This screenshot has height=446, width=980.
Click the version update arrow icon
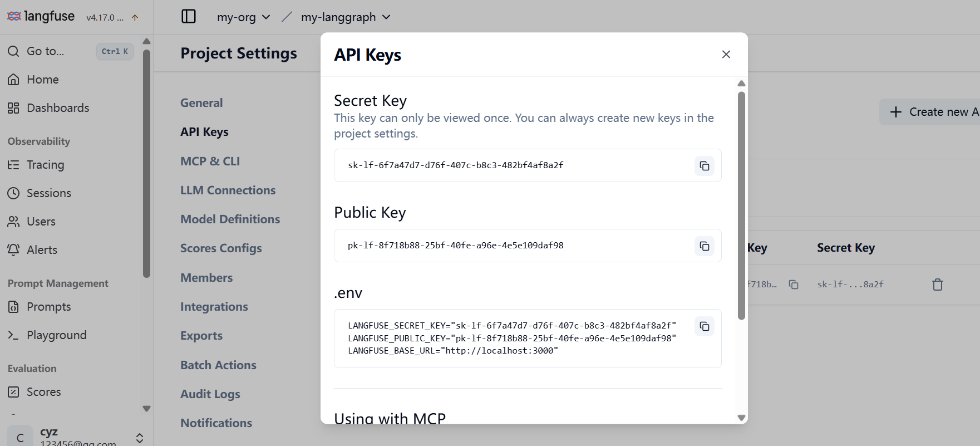click(135, 18)
